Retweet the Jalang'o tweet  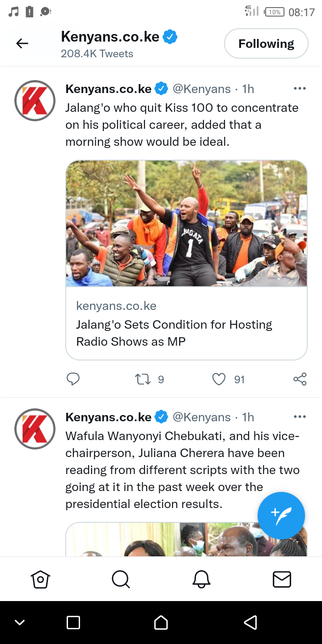143,379
